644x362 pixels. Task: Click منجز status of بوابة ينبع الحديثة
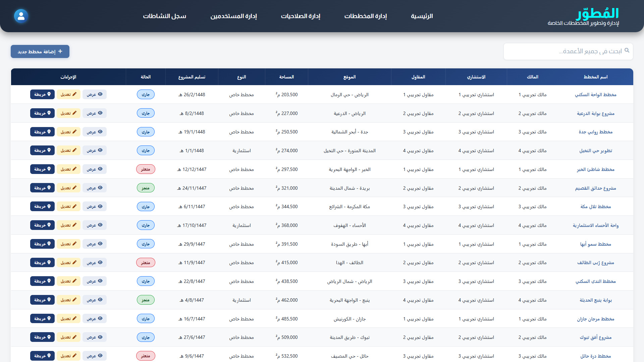click(146, 300)
